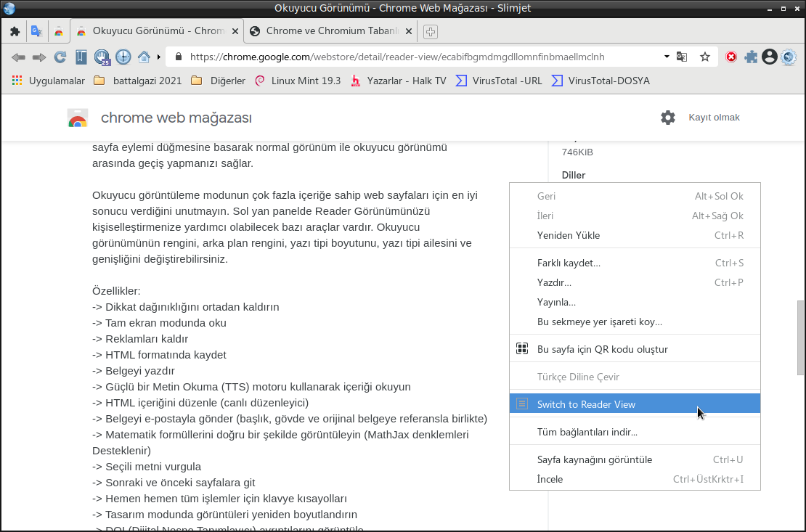The height and width of the screenshot is (532, 806).
Task: Click the Slimjet globe icon in title bar
Action: 9,8
